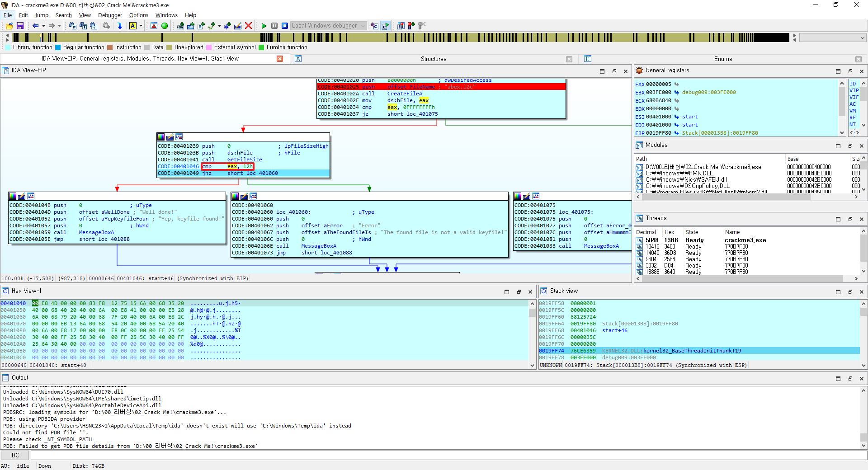Click the group nodes icon on block 0040104B
868x470 pixels.
pyautogui.click(x=31, y=196)
